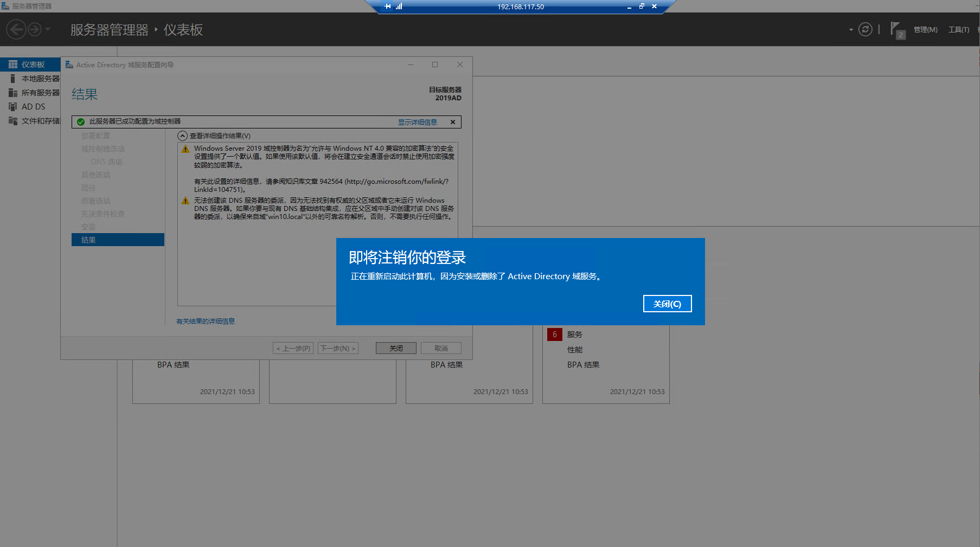Open 本地服务器 in the sidebar
The height and width of the screenshot is (547, 980).
point(40,79)
